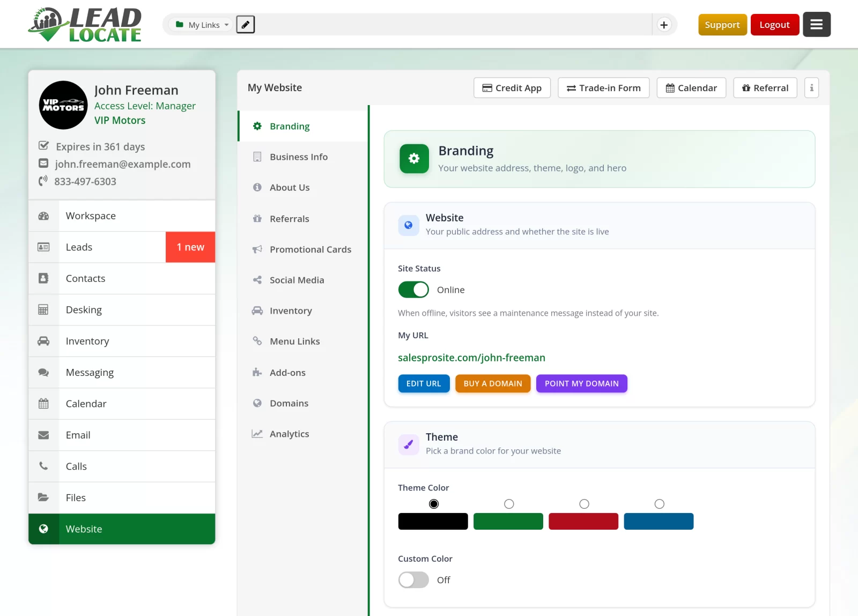
Task: Pick the black color swatch
Action: pyautogui.click(x=433, y=521)
